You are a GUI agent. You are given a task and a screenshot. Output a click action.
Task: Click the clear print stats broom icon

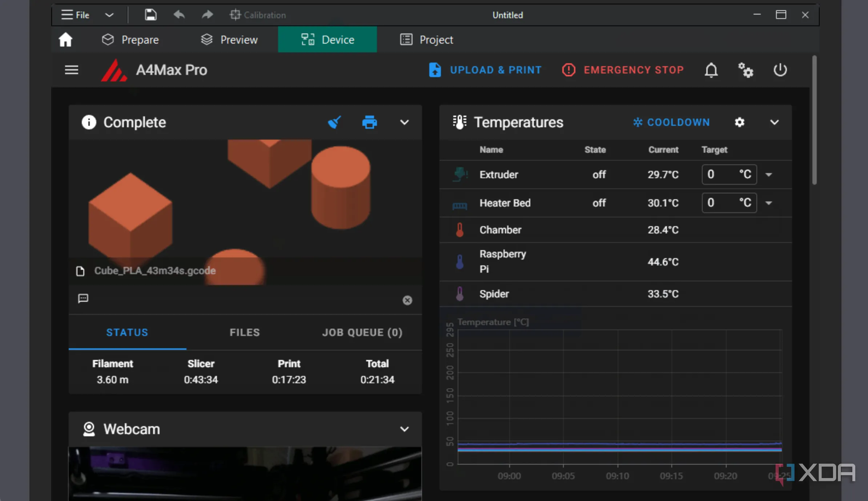point(334,122)
